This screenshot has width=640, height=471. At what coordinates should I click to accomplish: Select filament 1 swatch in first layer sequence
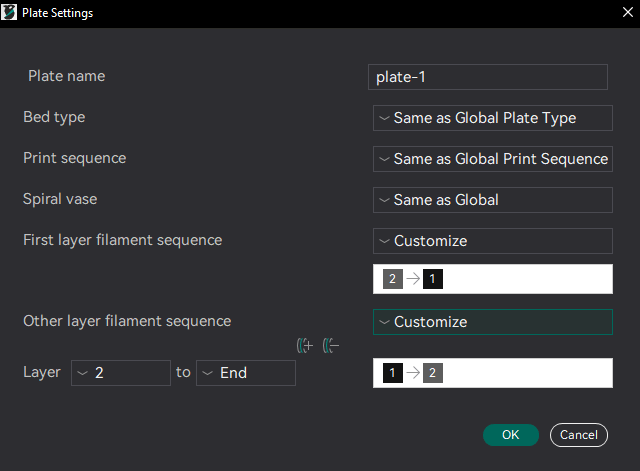(432, 279)
